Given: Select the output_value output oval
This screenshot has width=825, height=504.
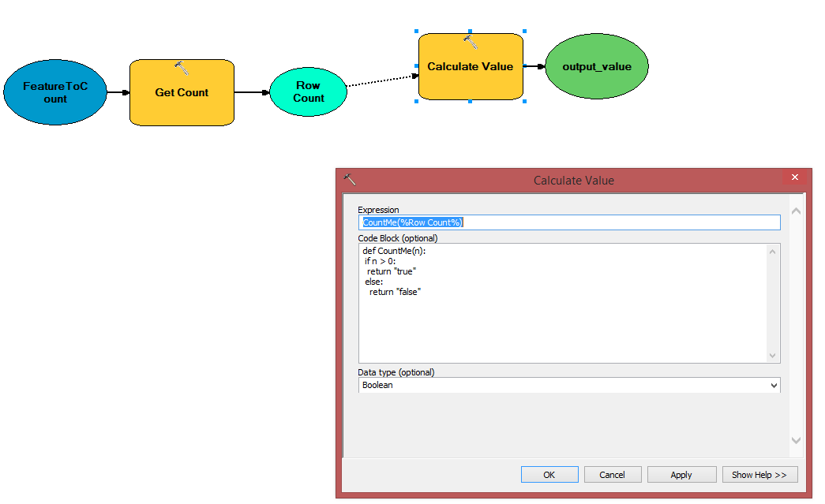Looking at the screenshot, I should (597, 66).
